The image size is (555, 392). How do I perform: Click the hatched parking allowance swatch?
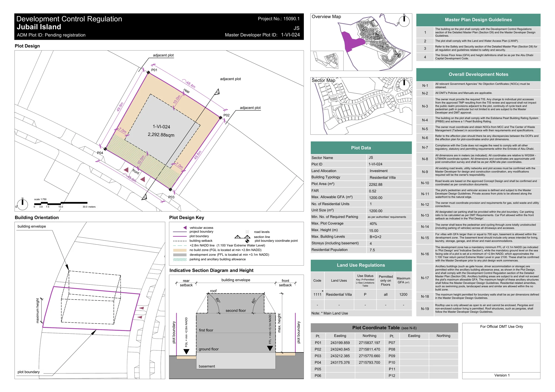(x=180, y=259)
